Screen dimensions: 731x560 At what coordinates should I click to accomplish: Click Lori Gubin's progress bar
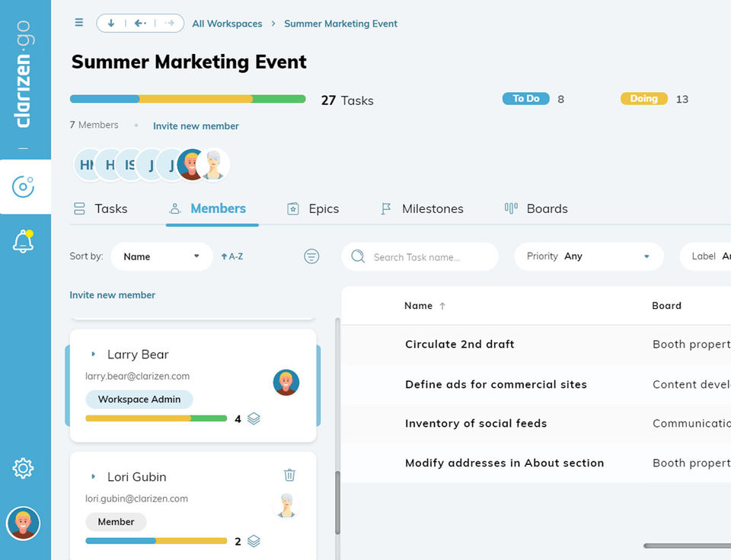156,541
